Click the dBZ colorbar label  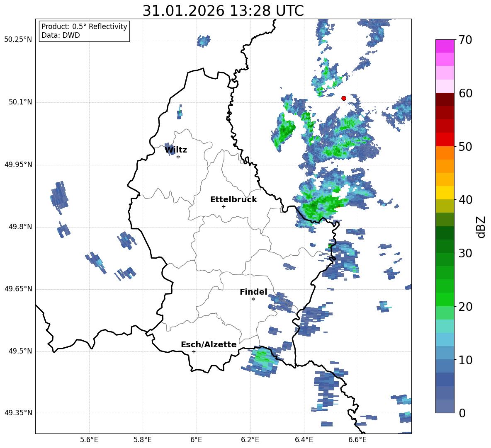[481, 227]
